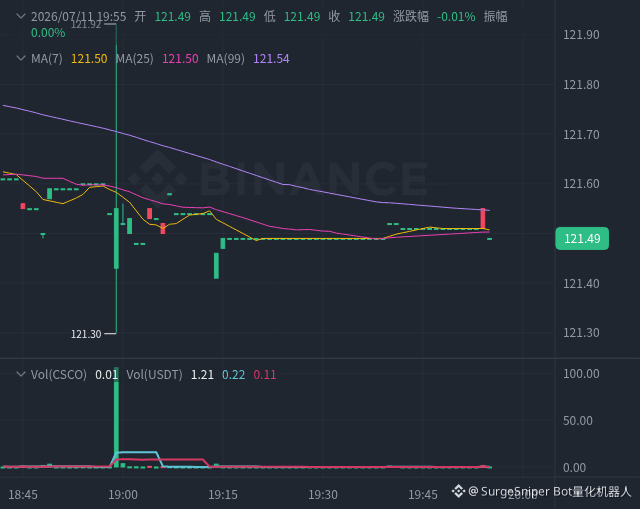Click the MA(99) value 121.54

coord(271,59)
